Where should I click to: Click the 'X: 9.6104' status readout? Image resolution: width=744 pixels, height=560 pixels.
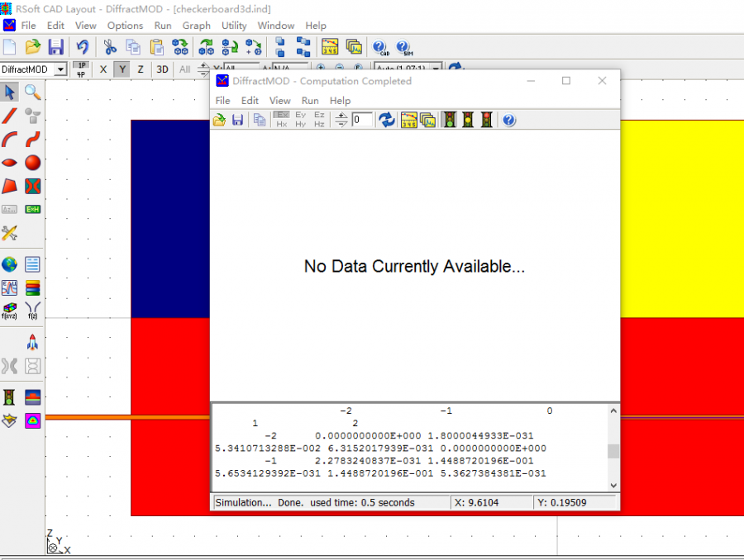click(476, 503)
